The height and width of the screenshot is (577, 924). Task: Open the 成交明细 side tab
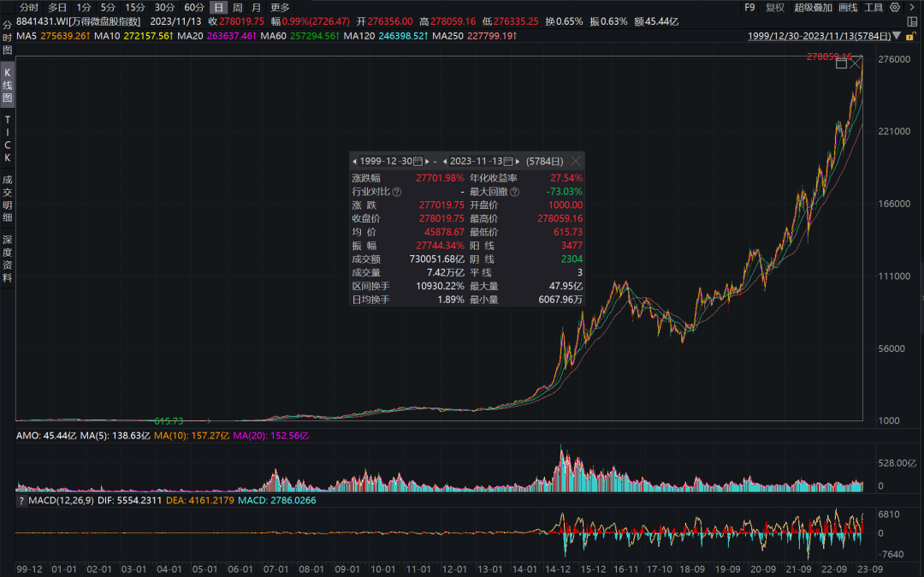pos(7,199)
